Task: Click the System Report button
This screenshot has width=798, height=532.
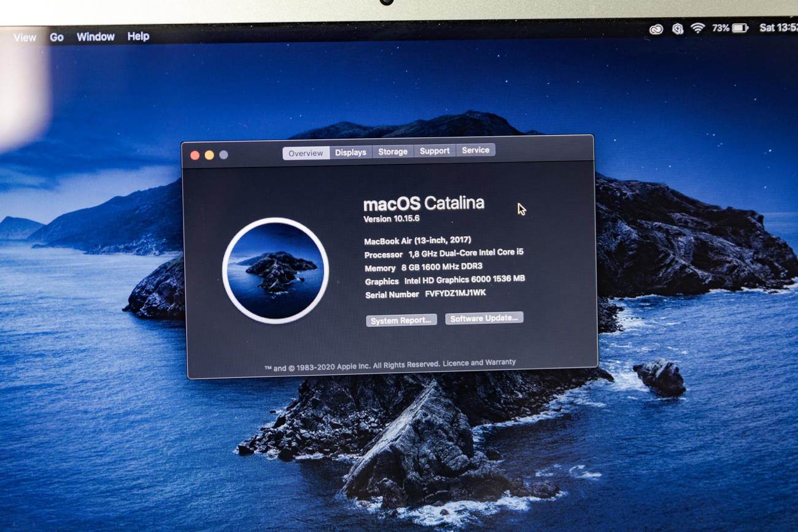Action: click(x=401, y=320)
